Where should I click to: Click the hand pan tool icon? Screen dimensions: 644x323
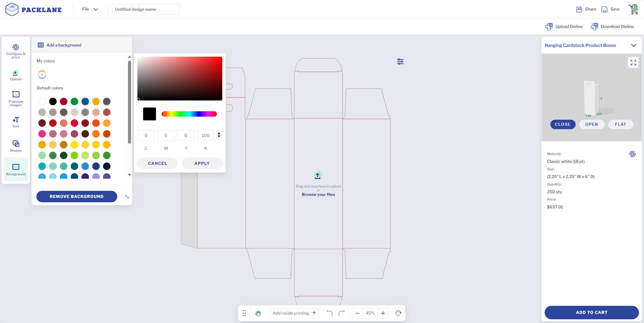coord(258,313)
